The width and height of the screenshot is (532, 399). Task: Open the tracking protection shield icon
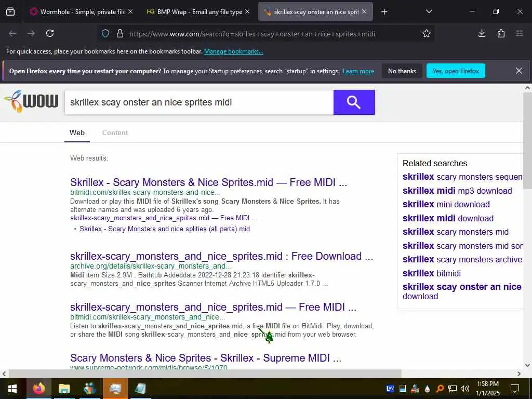coord(105,33)
